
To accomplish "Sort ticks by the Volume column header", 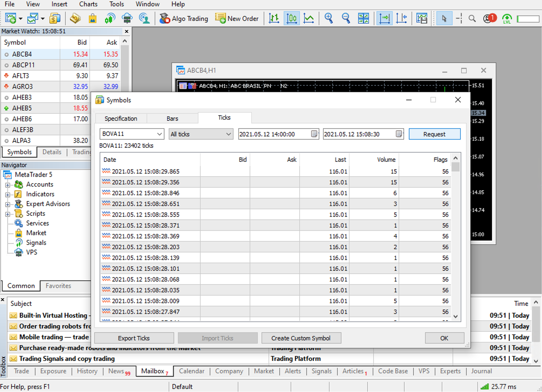I will [374, 160].
